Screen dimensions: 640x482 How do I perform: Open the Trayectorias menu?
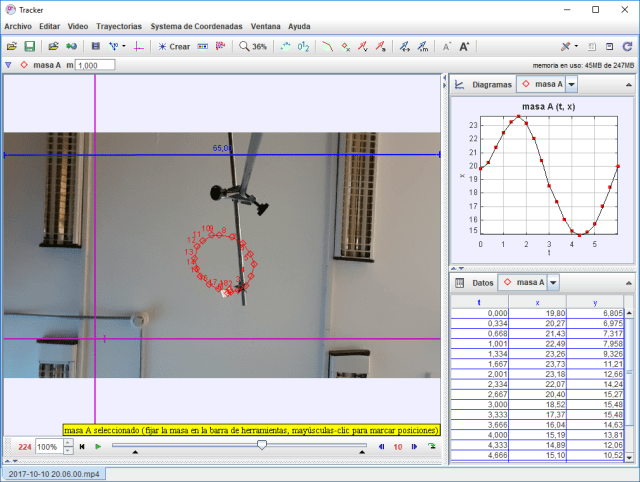coord(119,26)
